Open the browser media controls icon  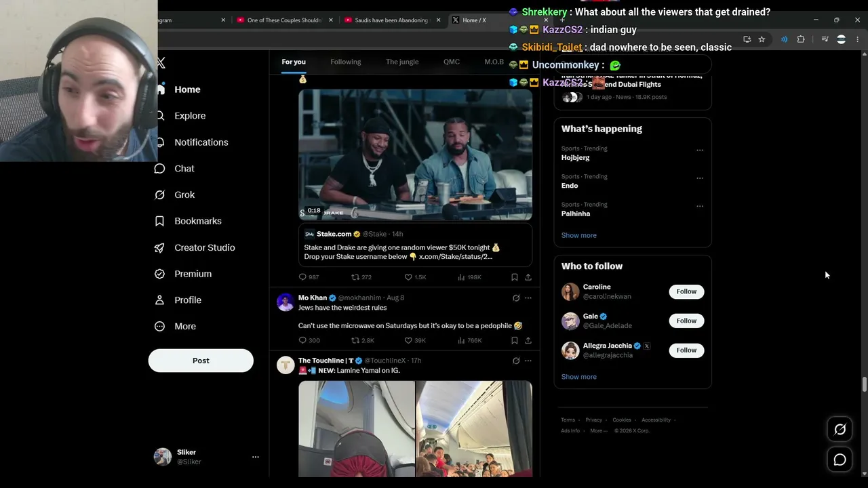tap(825, 39)
